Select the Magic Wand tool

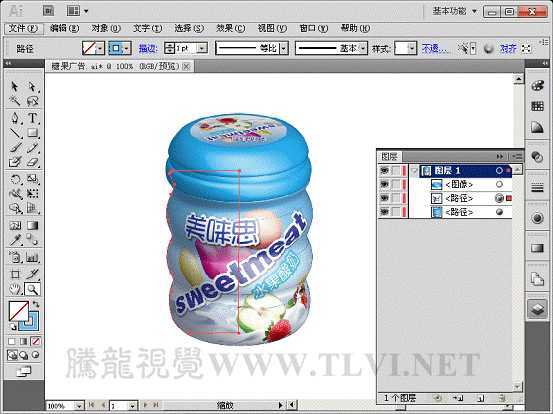[x=14, y=101]
